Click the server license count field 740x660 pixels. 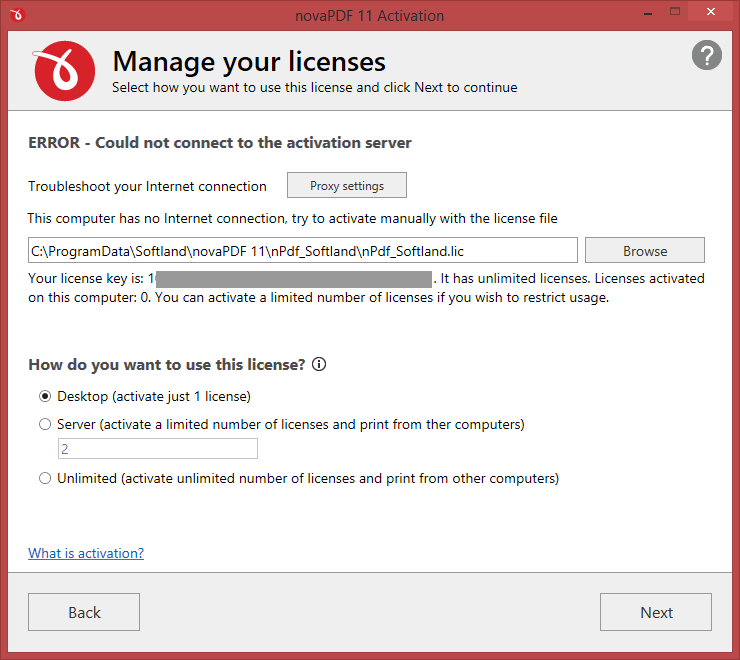point(158,448)
